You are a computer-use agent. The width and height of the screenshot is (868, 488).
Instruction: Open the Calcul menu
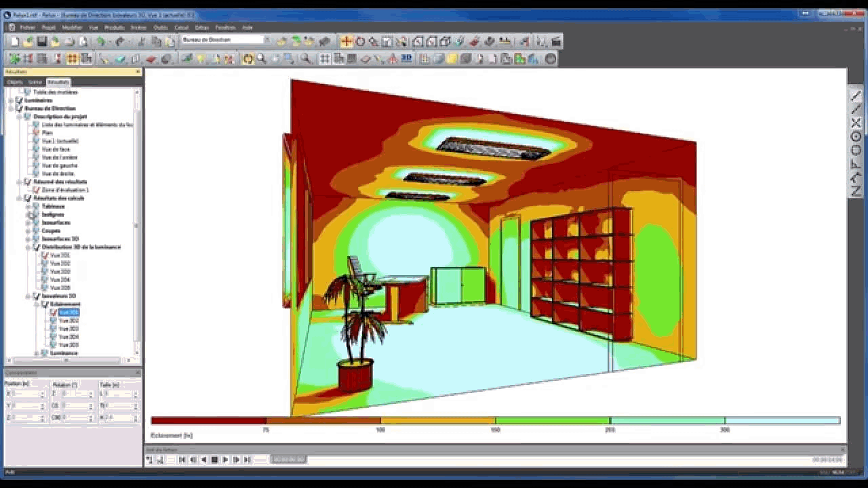(x=181, y=27)
